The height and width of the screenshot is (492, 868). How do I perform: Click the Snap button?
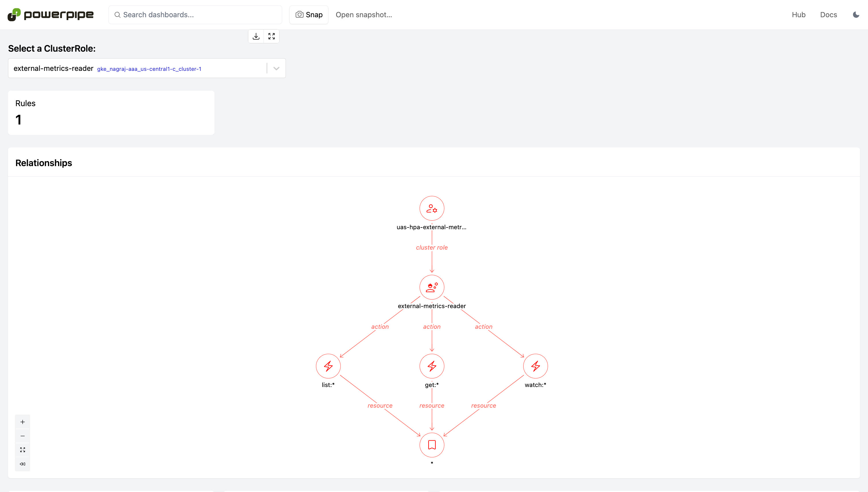tap(309, 15)
